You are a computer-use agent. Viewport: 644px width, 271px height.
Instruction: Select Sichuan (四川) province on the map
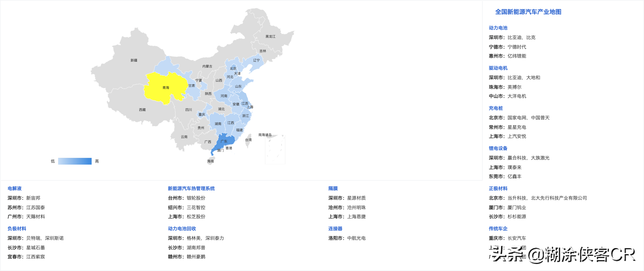tap(188, 110)
